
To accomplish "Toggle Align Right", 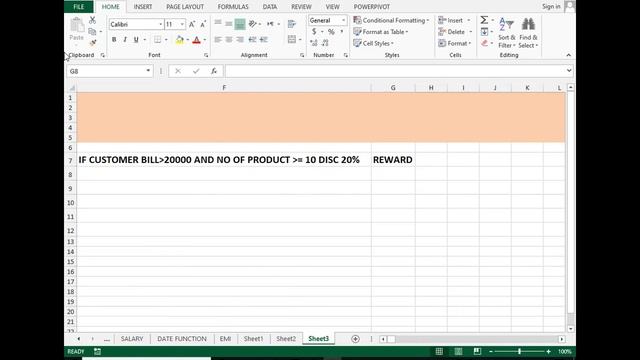I will click(x=240, y=40).
